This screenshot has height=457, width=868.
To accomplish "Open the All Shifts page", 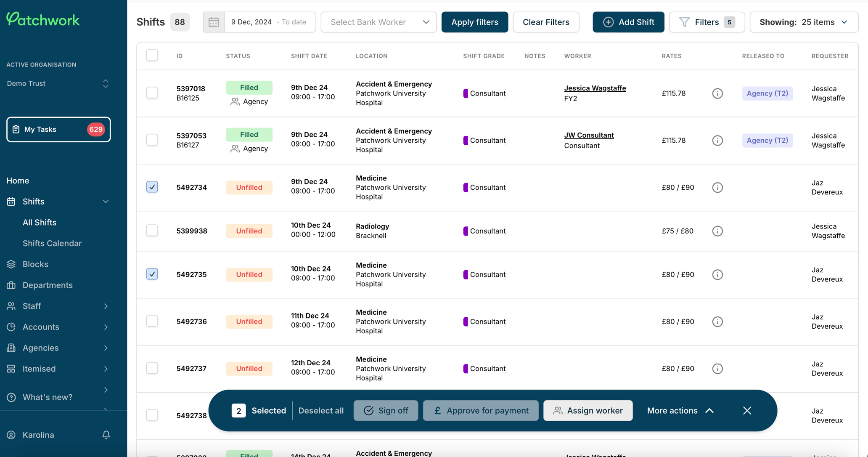I will click(x=40, y=222).
